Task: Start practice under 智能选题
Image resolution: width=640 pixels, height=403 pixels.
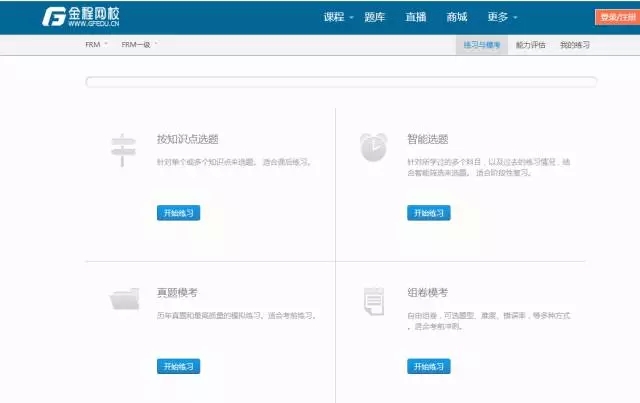Action: (x=429, y=213)
